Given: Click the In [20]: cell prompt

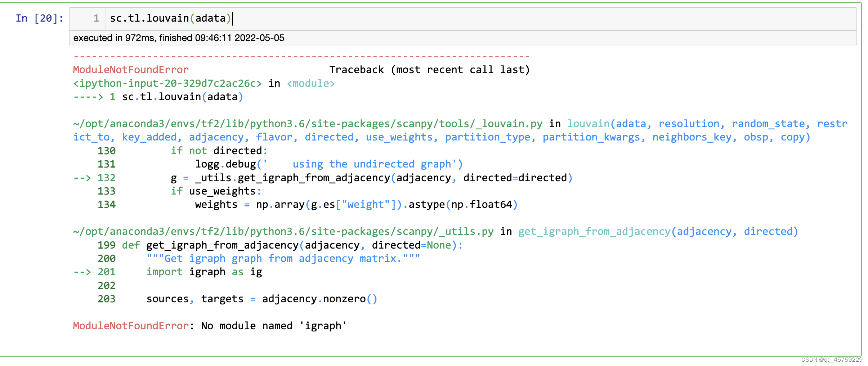Looking at the screenshot, I should [x=40, y=18].
